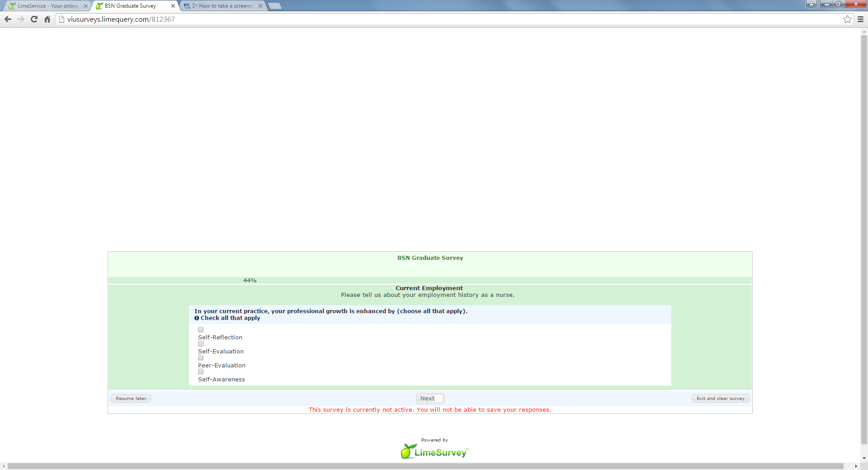Switch to the How to take a screenshot tab
The image size is (868, 470).
[222, 6]
